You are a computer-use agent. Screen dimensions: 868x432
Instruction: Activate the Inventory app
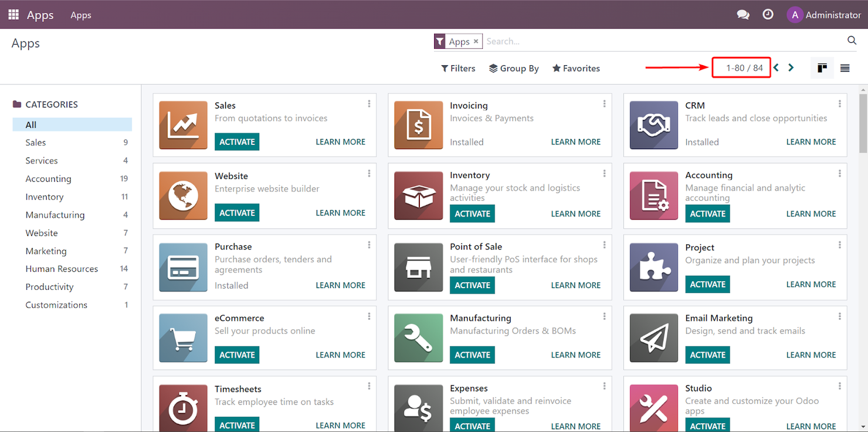(x=472, y=214)
